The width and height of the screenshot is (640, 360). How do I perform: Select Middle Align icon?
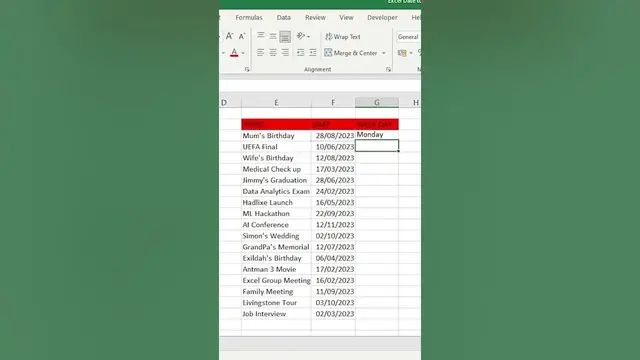pyautogui.click(x=273, y=36)
